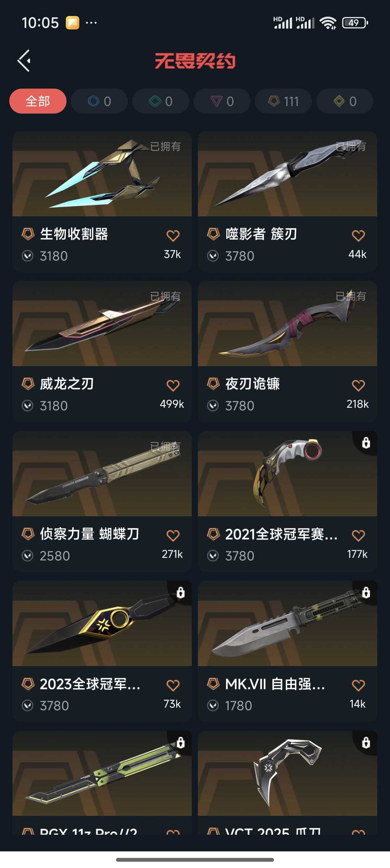Image resolution: width=390 pixels, height=868 pixels.
Task: Choose the green diamond tier filter
Action: click(161, 101)
